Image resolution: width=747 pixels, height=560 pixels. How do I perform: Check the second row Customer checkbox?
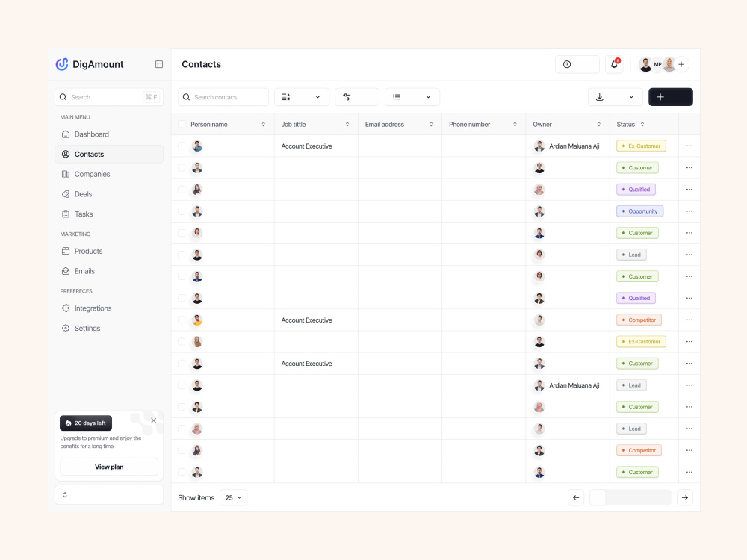[182, 168]
